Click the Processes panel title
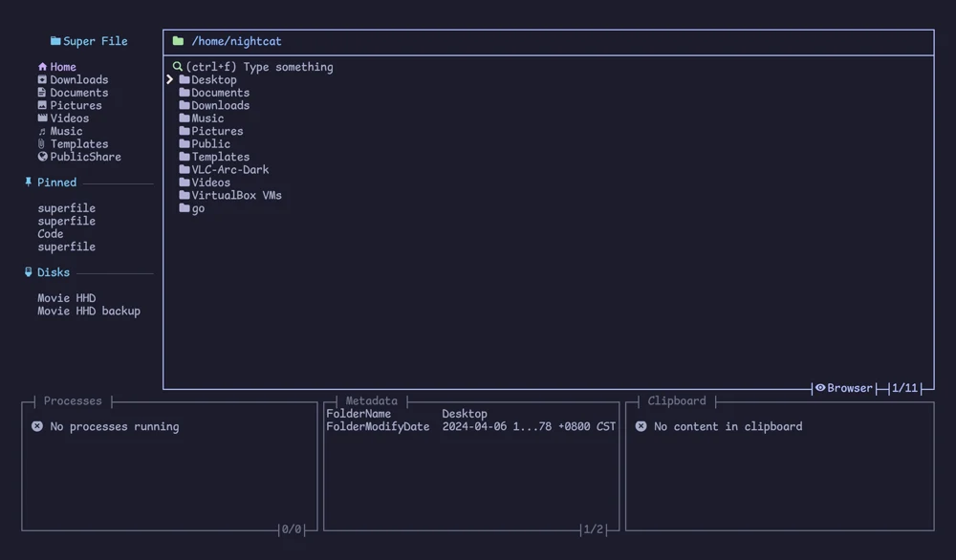The height and width of the screenshot is (560, 956). click(73, 400)
